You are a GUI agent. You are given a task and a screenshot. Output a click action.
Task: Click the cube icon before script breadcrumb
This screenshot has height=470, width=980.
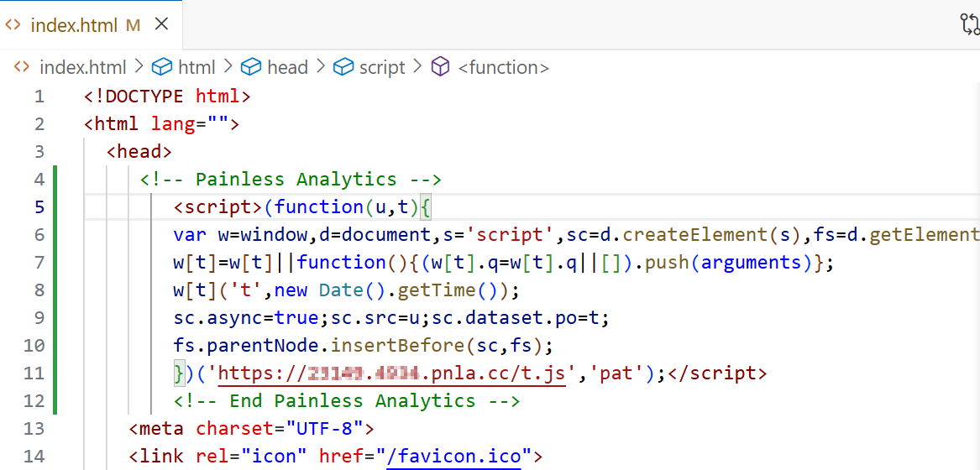[x=343, y=67]
